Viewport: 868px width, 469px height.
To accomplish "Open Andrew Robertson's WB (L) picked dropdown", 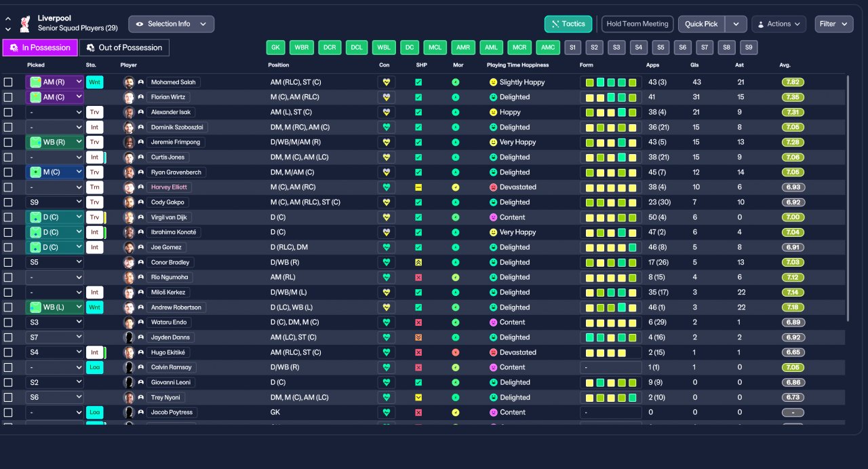I will click(55, 307).
